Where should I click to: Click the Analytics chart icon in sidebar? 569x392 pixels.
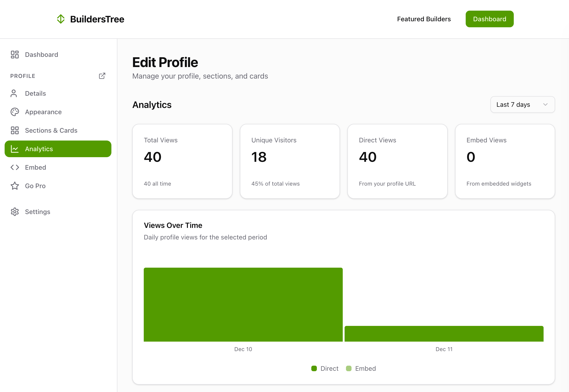click(15, 149)
